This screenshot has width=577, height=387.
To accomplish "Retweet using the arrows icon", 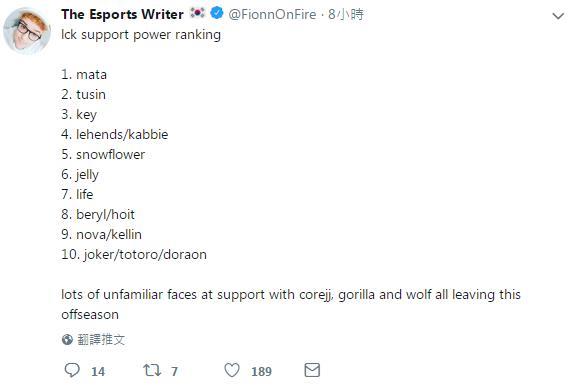I will [x=152, y=370].
